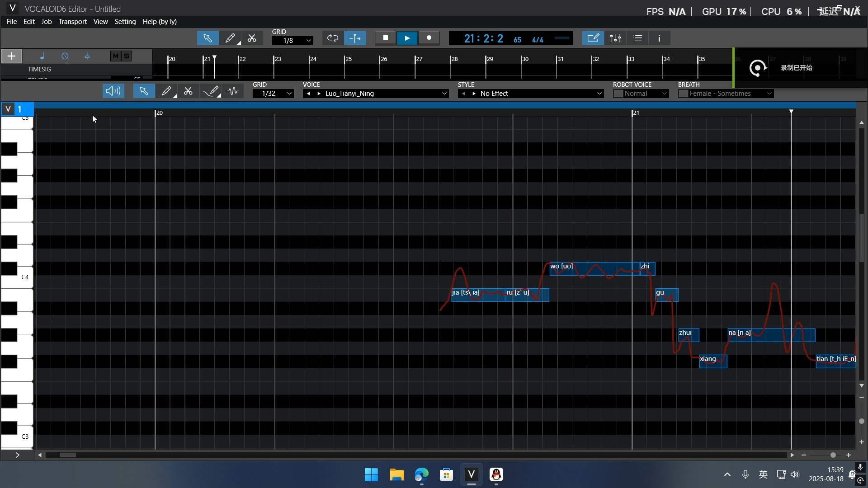Select part tab 1 in editor

tap(20, 109)
